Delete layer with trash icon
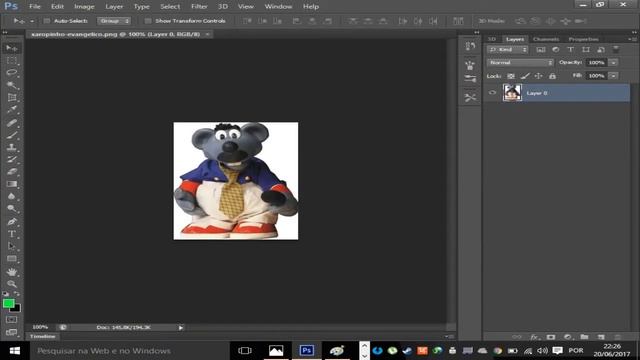This screenshot has width=640, height=360. (x=617, y=337)
